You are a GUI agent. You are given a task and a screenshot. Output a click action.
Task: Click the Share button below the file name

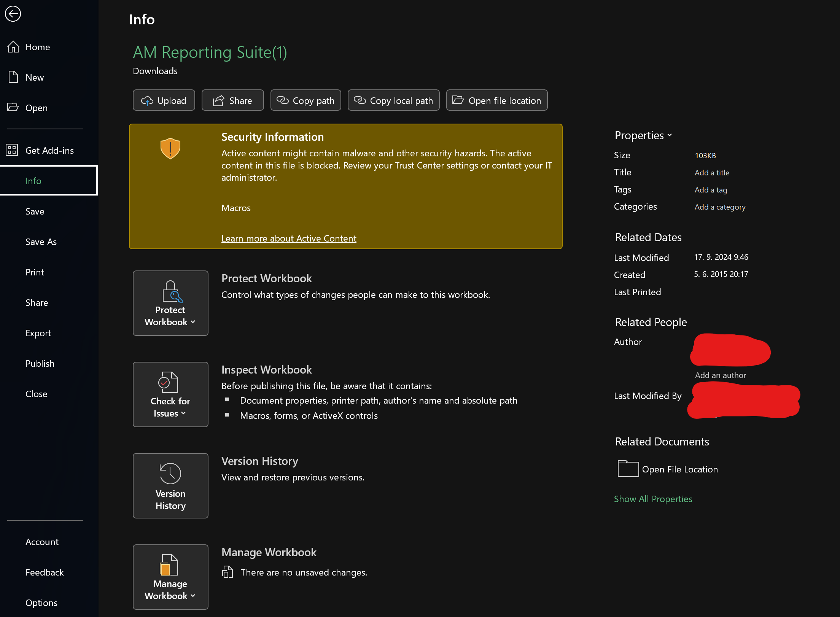pos(233,100)
